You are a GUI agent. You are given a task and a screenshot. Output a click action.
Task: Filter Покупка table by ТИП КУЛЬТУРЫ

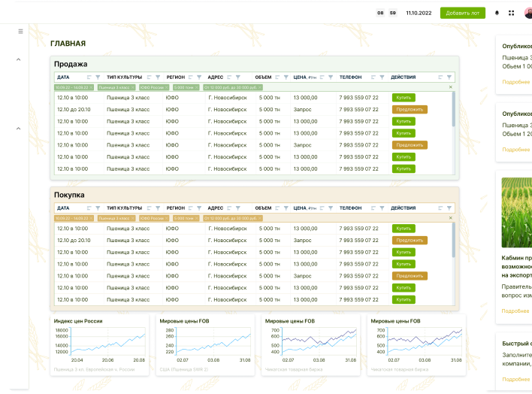tap(158, 208)
